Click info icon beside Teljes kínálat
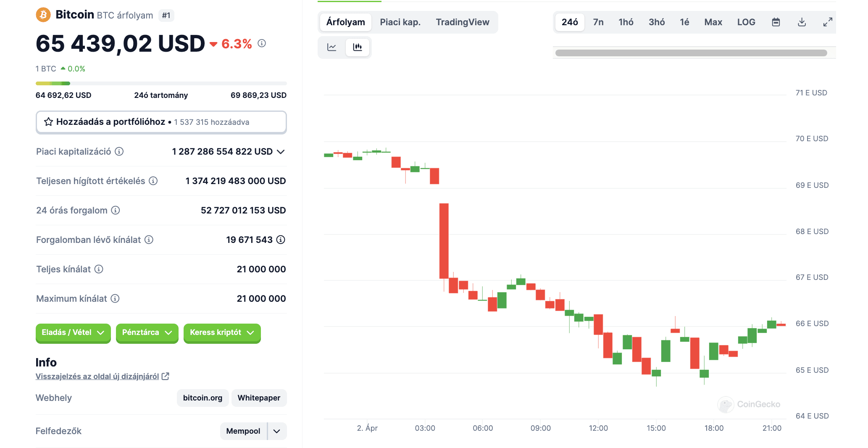 99,269
